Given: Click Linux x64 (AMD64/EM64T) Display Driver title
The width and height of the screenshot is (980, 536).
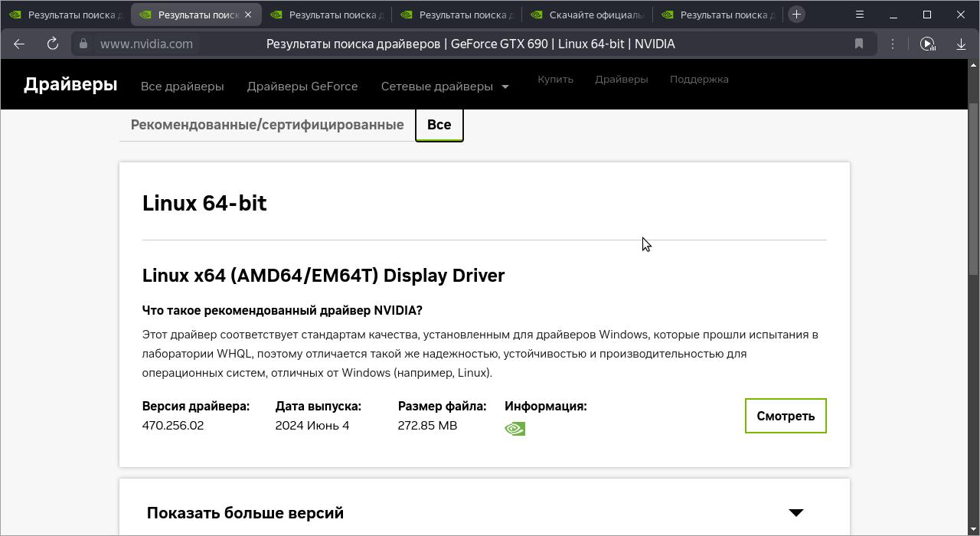Looking at the screenshot, I should point(323,276).
